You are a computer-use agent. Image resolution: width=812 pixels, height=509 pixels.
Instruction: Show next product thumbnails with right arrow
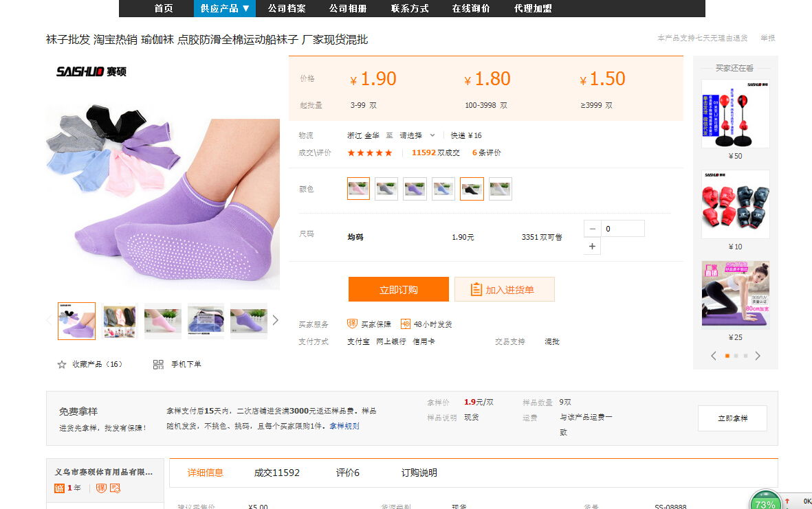276,320
